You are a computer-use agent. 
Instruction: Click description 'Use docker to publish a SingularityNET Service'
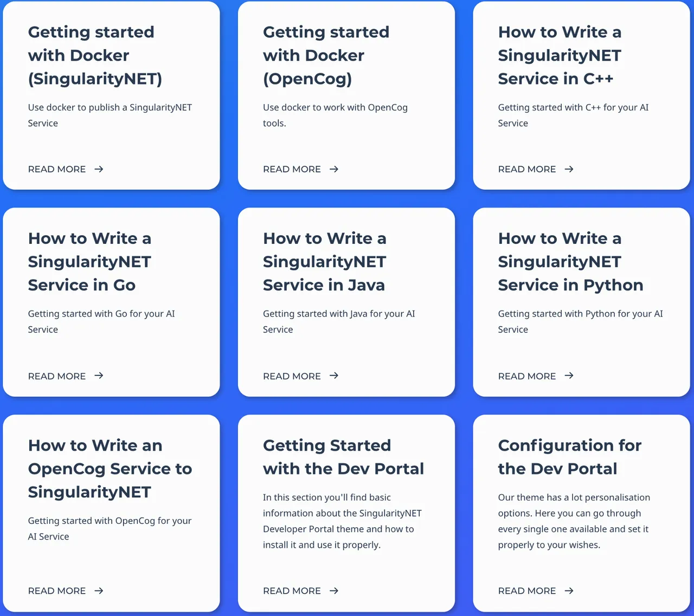(110, 115)
